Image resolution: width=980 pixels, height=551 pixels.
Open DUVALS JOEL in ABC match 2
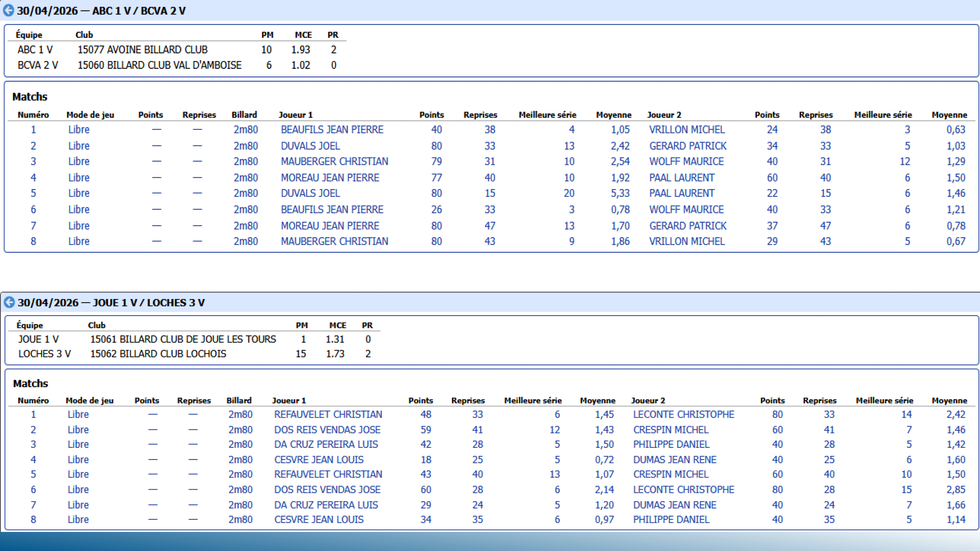click(310, 146)
